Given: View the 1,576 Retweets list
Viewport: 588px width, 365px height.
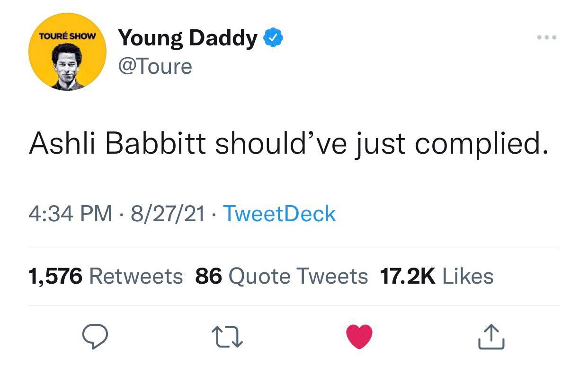Looking at the screenshot, I should coord(106,276).
